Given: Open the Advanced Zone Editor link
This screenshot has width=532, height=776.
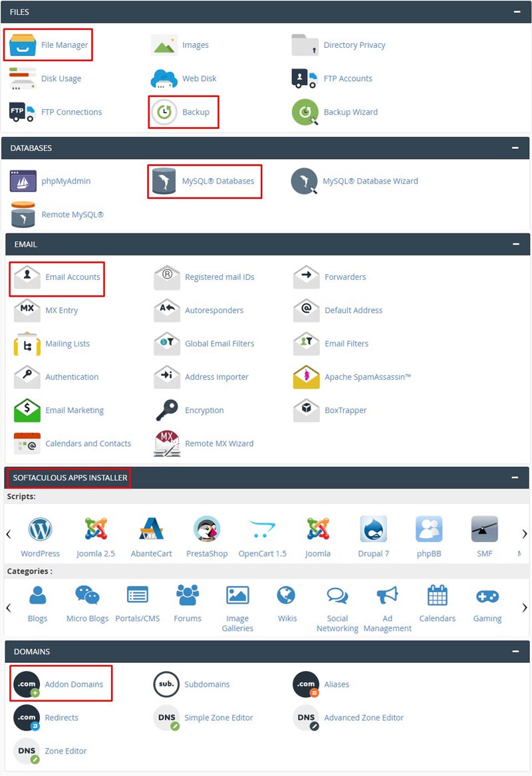Looking at the screenshot, I should (x=363, y=717).
